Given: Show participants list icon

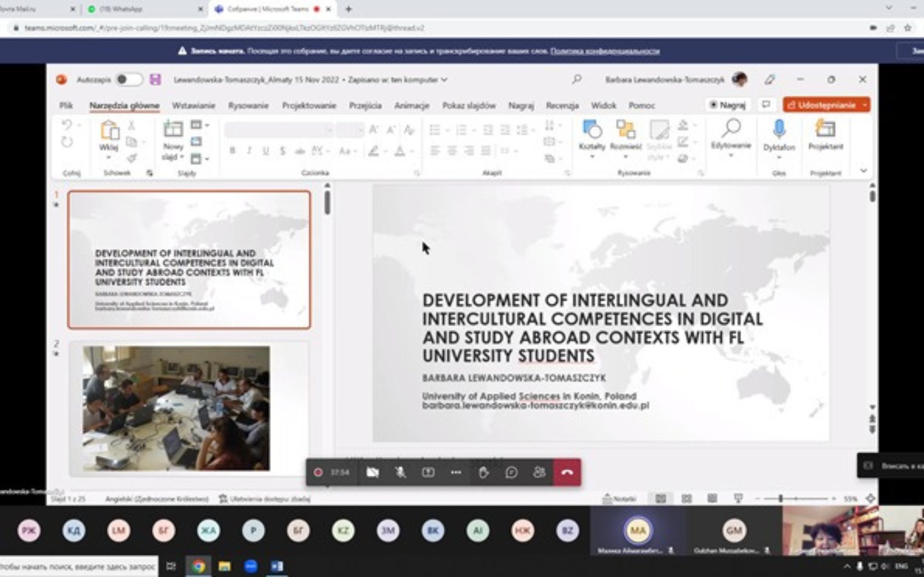Looking at the screenshot, I should click(x=539, y=472).
